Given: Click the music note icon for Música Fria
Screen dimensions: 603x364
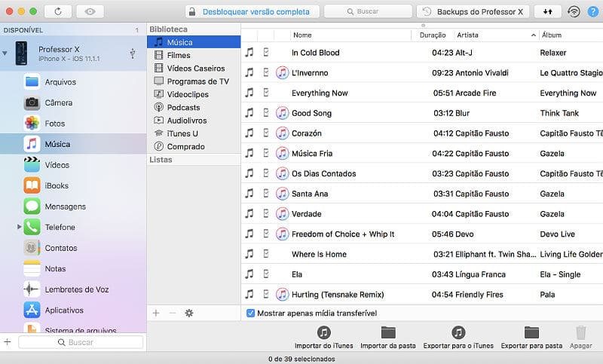Looking at the screenshot, I should pyautogui.click(x=249, y=154).
